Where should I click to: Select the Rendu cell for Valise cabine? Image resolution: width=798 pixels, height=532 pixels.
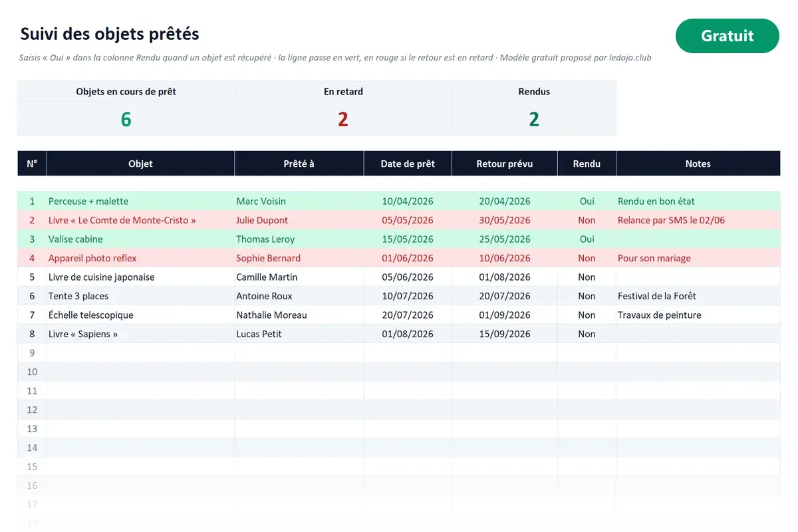[x=587, y=239]
